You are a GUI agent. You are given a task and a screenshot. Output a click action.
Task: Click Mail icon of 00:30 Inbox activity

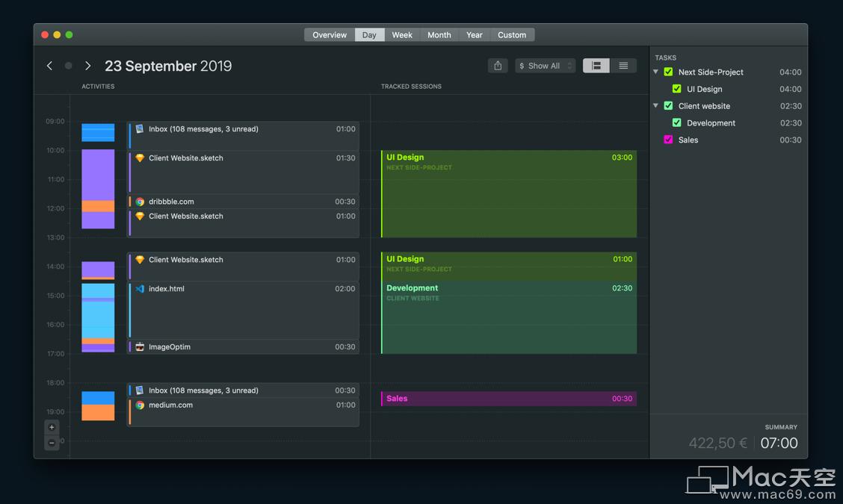pyautogui.click(x=140, y=391)
